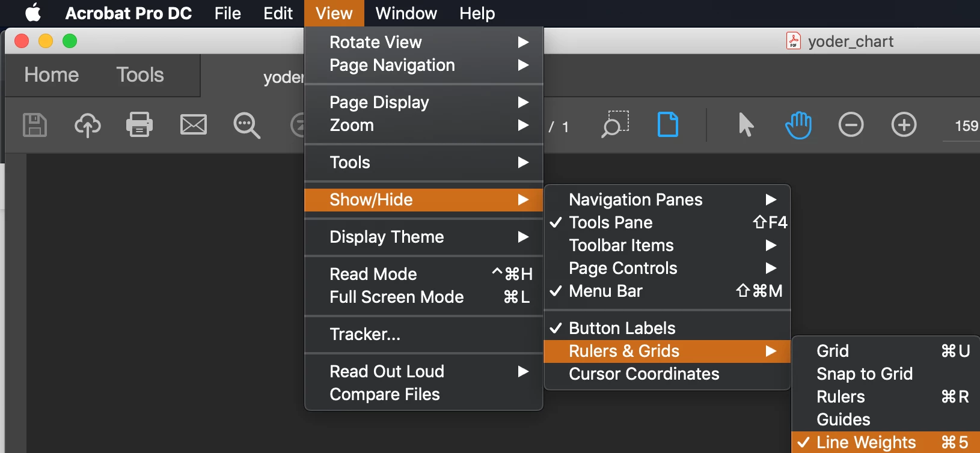
Task: Highlight the Show/Hide menu item
Action: pos(424,199)
